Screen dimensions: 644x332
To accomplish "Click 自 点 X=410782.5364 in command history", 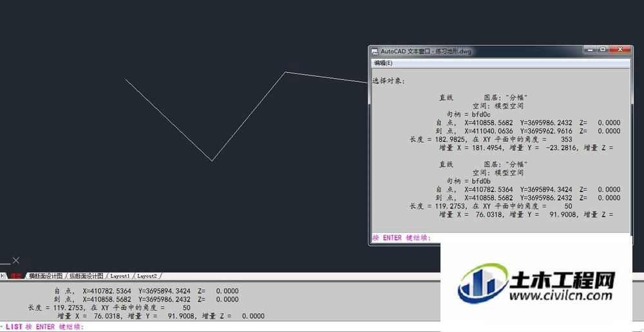I will (x=146, y=291).
